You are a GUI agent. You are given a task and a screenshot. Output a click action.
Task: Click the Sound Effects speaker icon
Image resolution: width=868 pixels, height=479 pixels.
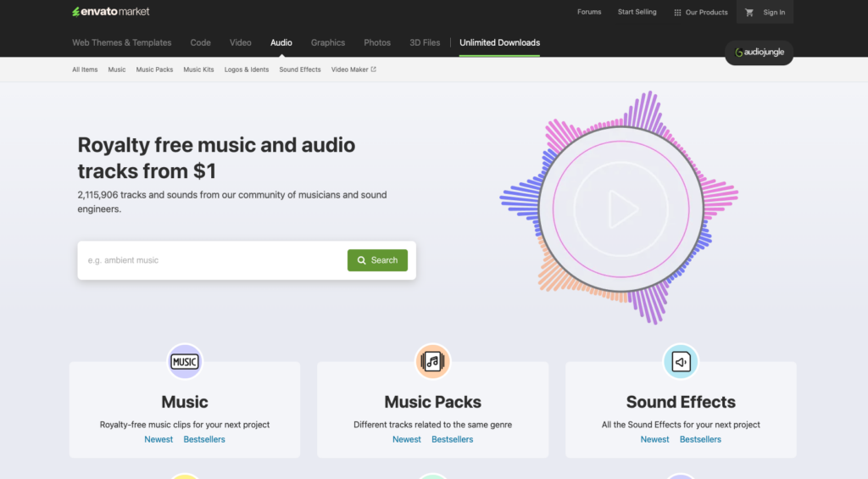point(681,362)
